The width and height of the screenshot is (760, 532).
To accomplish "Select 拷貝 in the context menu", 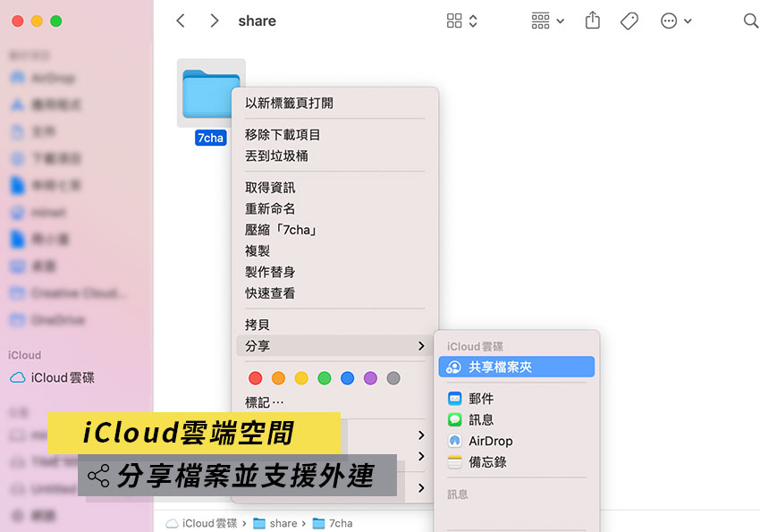I will click(x=335, y=325).
